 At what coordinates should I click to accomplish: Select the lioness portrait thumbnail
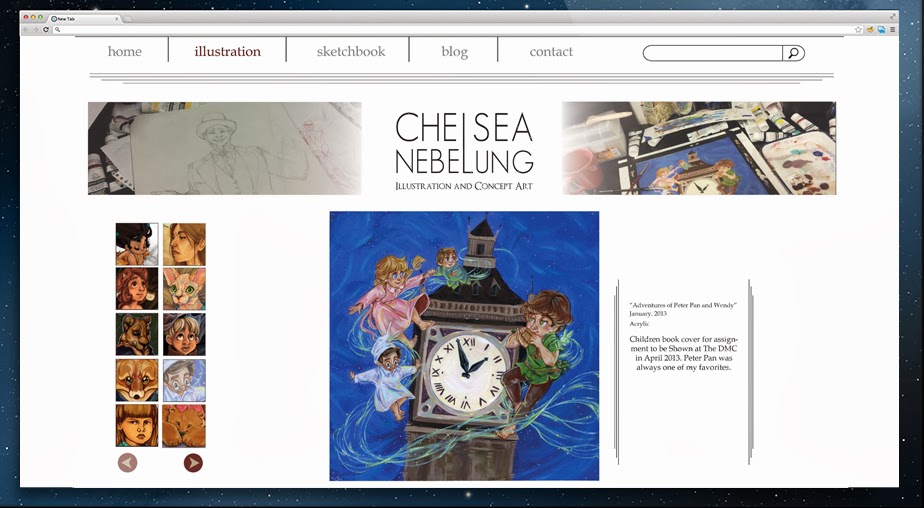(137, 334)
